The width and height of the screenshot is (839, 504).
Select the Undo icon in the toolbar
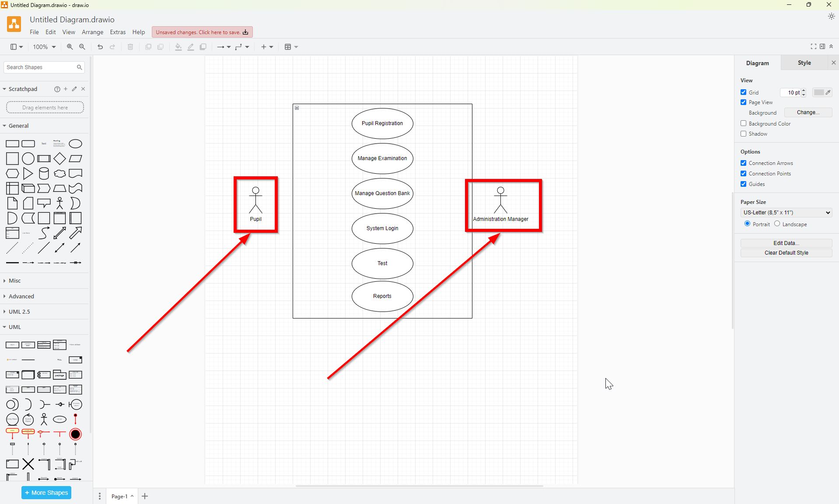pyautogui.click(x=100, y=47)
